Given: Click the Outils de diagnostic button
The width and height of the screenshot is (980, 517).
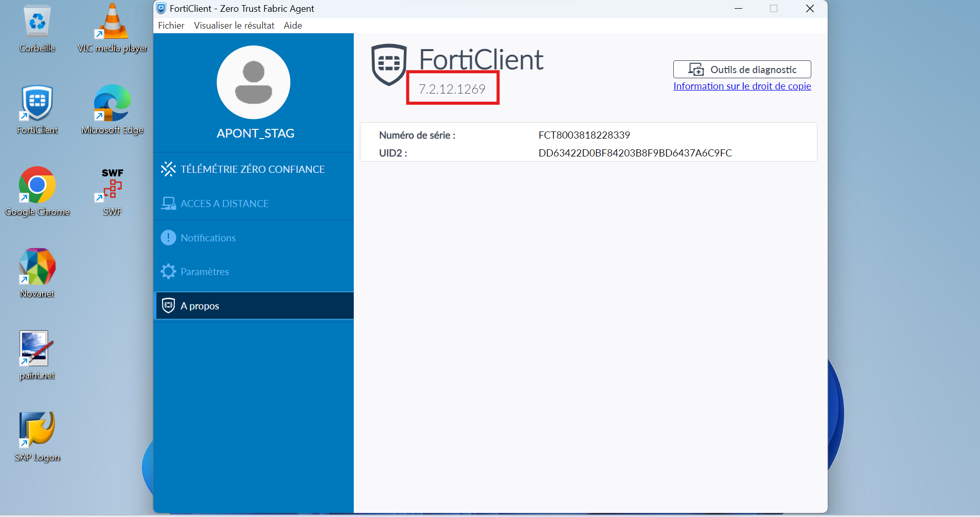Looking at the screenshot, I should coord(742,69).
